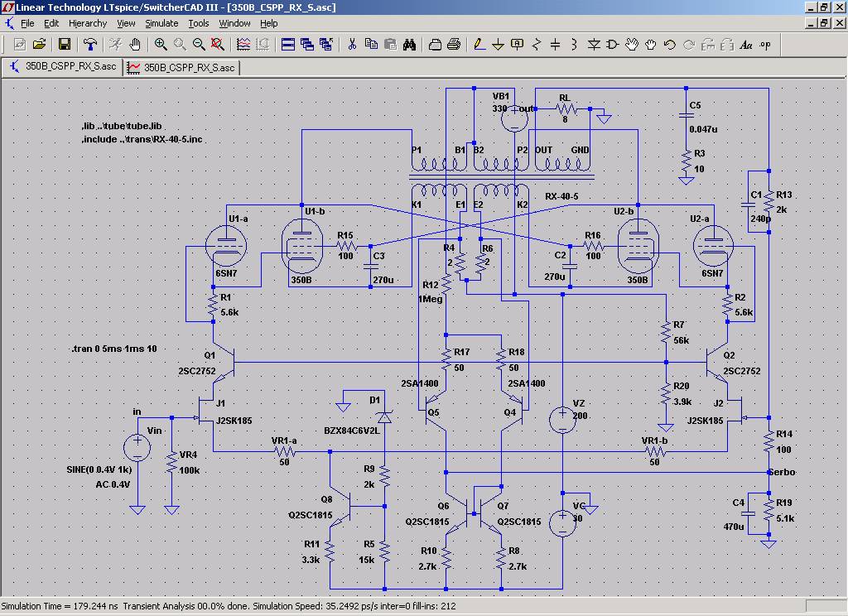This screenshot has width=848, height=616.
Task: Click the '3.3k' value of R11
Action: click(x=311, y=560)
